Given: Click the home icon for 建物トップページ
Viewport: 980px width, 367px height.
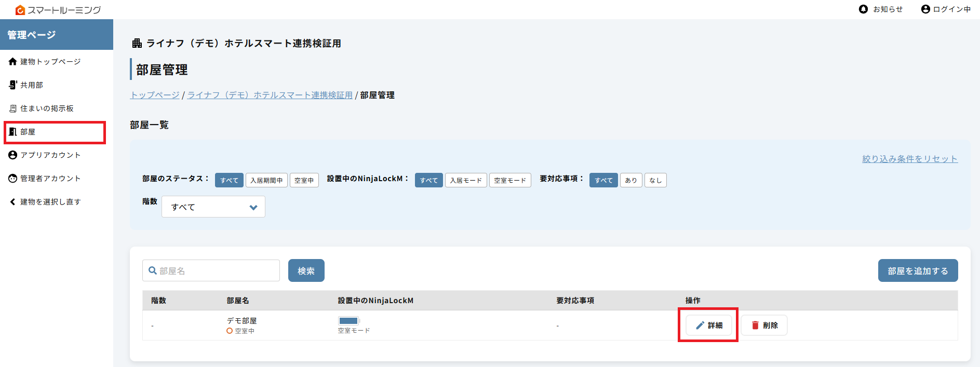Looking at the screenshot, I should (13, 62).
